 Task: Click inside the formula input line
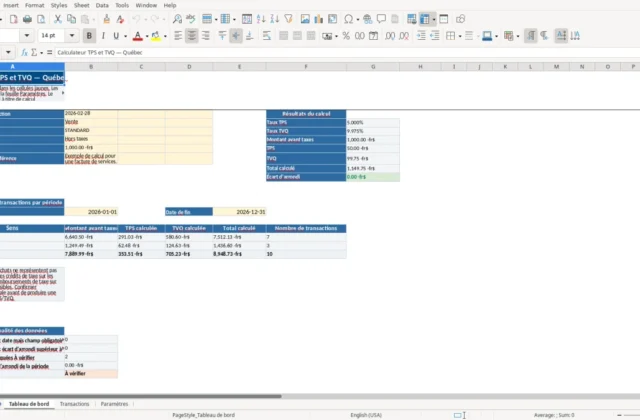pyautogui.click(x=347, y=53)
